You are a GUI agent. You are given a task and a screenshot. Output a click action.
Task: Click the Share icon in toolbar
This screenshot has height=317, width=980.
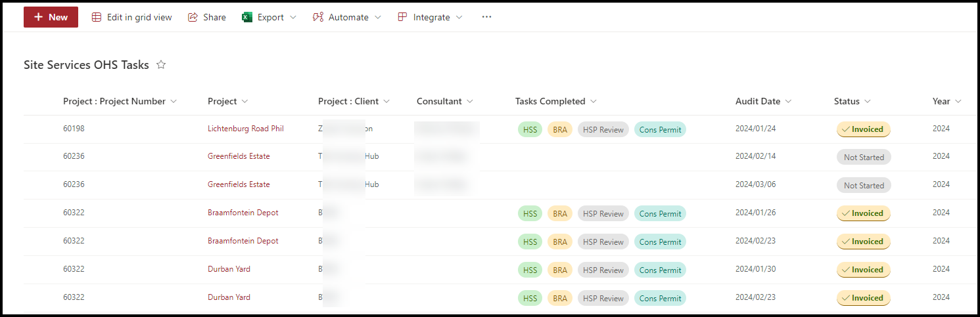click(x=193, y=17)
